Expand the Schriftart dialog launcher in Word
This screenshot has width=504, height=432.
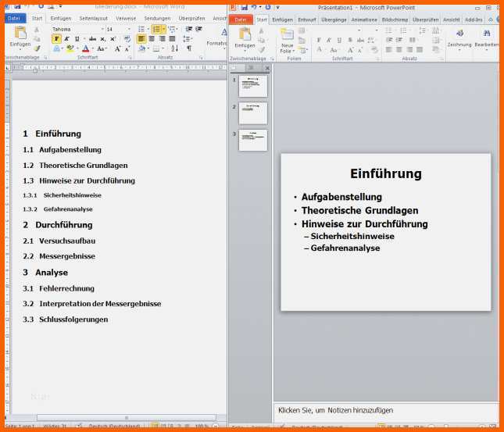130,58
